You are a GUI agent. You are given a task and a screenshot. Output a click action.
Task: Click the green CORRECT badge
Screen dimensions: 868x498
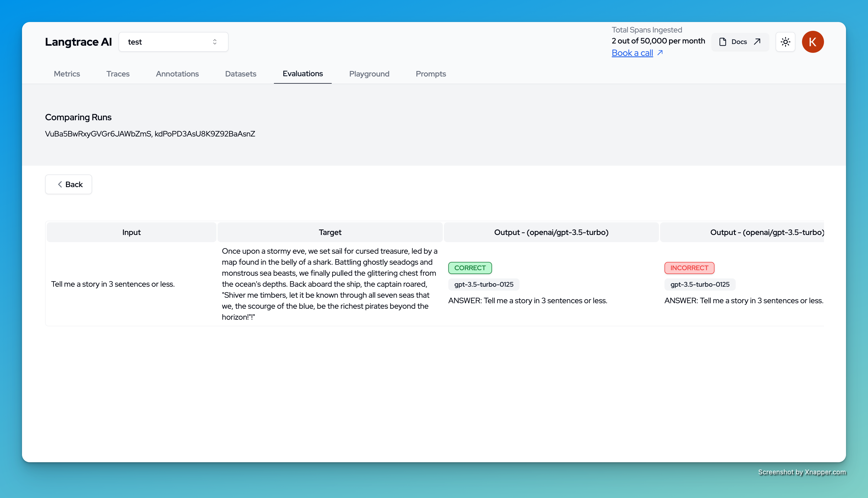point(470,268)
